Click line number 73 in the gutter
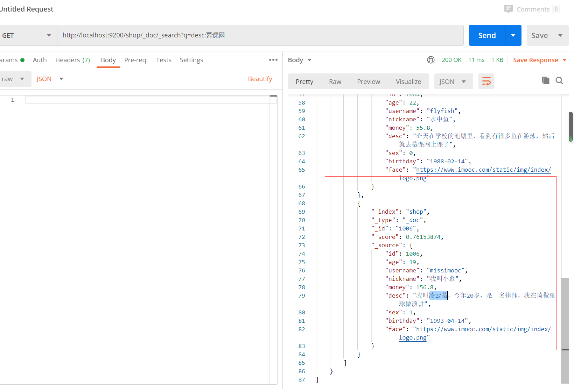The width and height of the screenshot is (574, 392). 302,245
